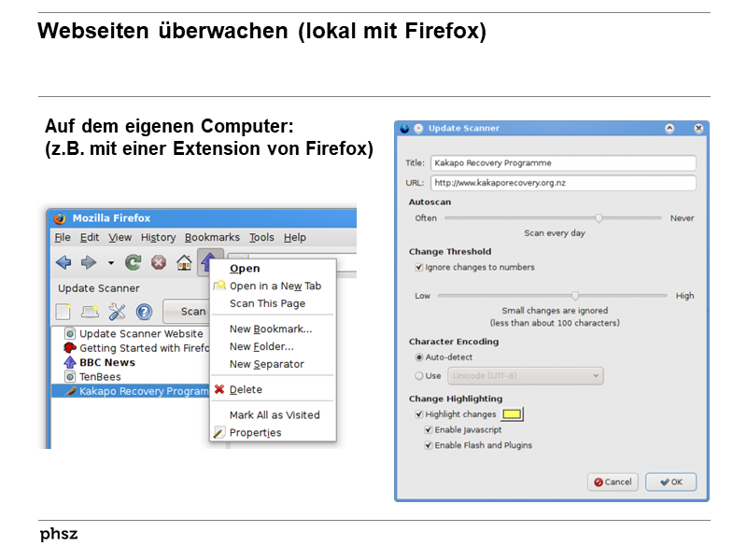
Task: Click the Stop loading icon
Action: pos(157,260)
